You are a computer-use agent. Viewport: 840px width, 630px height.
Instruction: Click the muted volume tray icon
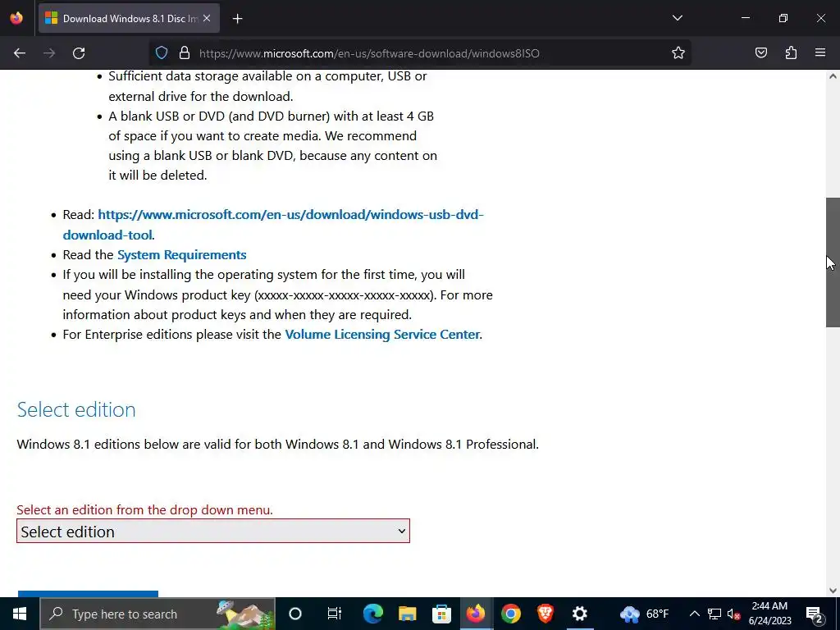pos(733,614)
